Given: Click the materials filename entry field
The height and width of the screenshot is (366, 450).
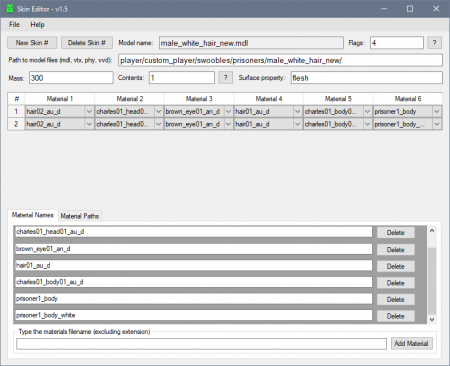Looking at the screenshot, I should coord(201,344).
